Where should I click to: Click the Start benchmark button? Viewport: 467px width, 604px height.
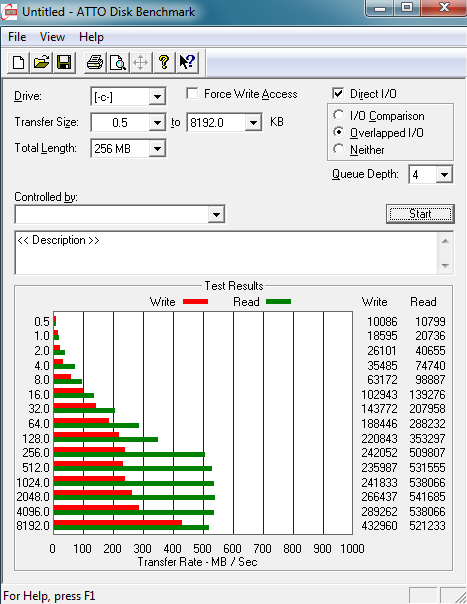pyautogui.click(x=420, y=214)
